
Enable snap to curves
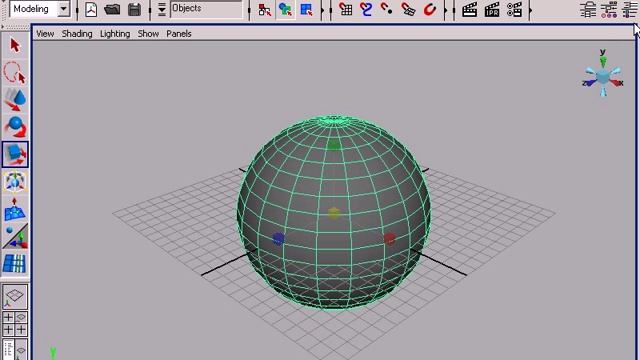pos(366,9)
